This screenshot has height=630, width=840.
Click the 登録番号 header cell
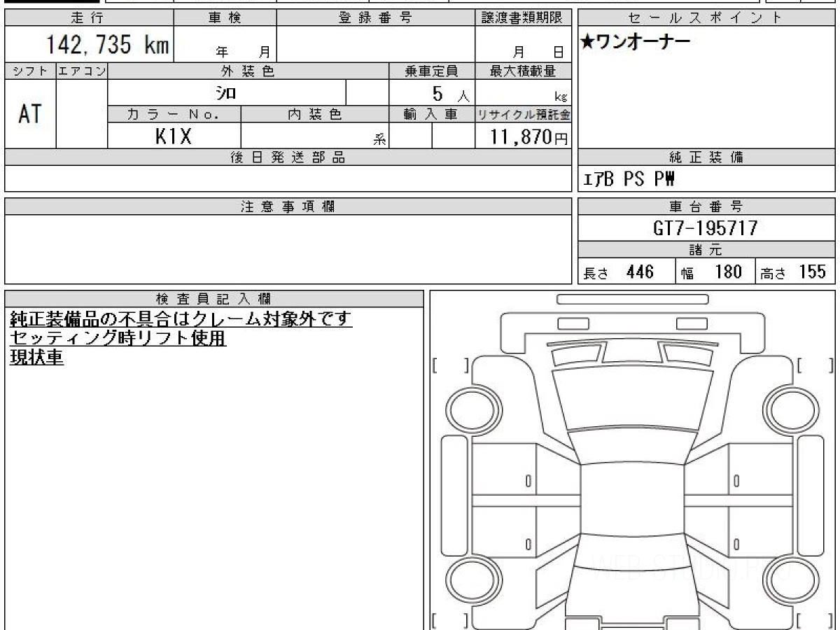376,18
